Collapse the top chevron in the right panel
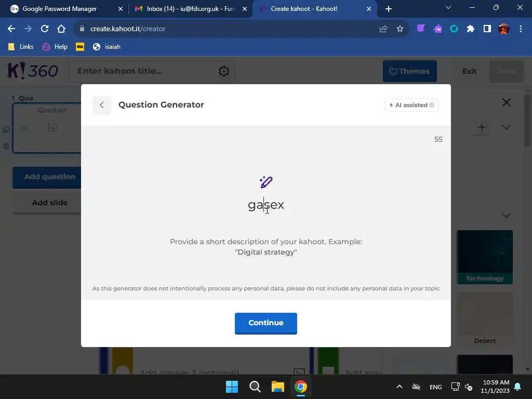 click(x=506, y=127)
